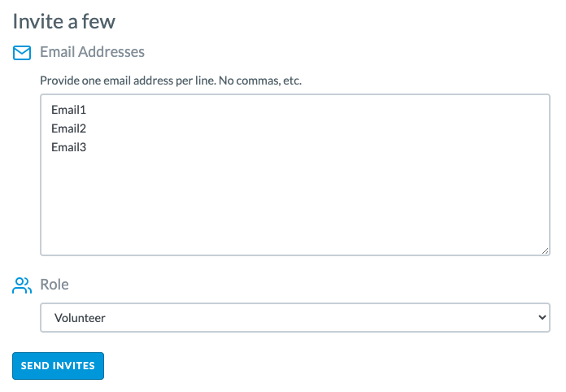This screenshot has width=566, height=392.
Task: Select the Volunteer text in the role selector
Action: tap(80, 318)
